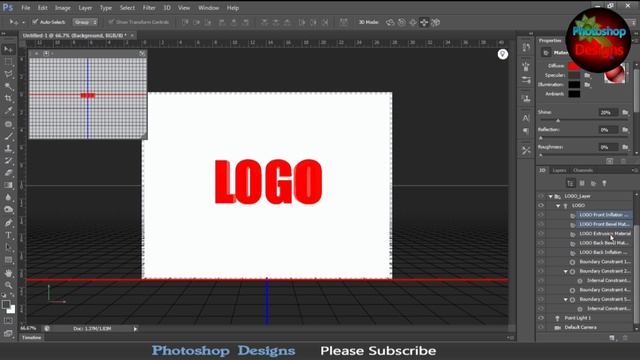Select LOGO Back Inflation Material row

(x=604, y=252)
